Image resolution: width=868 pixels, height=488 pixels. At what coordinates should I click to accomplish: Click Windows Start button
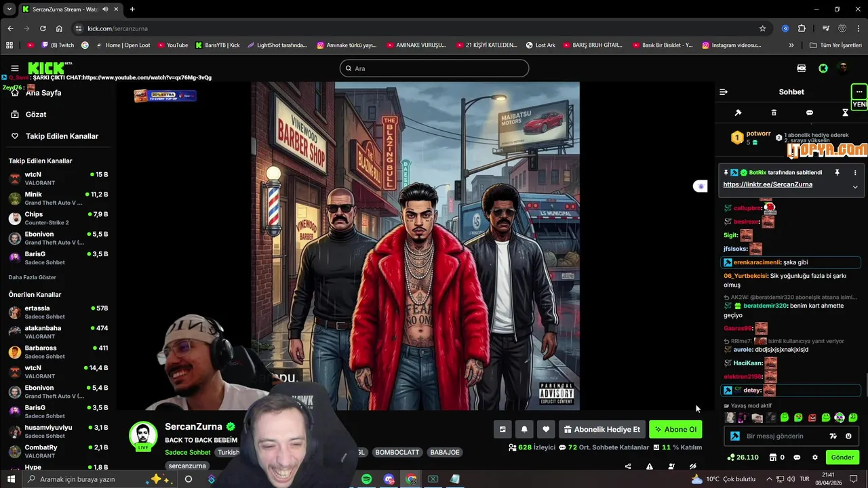click(12, 479)
